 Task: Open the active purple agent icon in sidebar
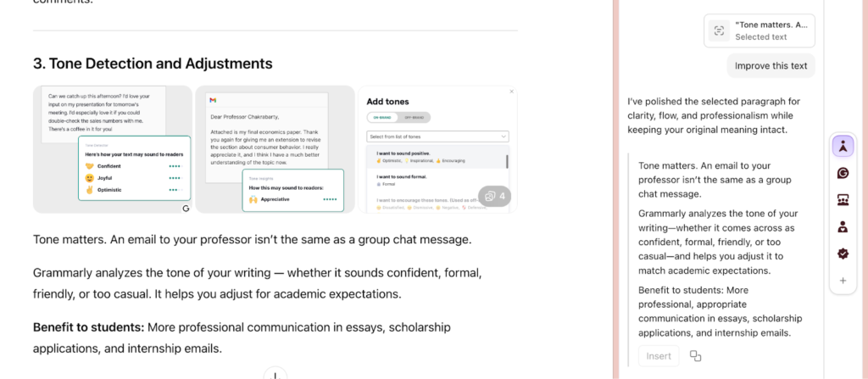843,147
